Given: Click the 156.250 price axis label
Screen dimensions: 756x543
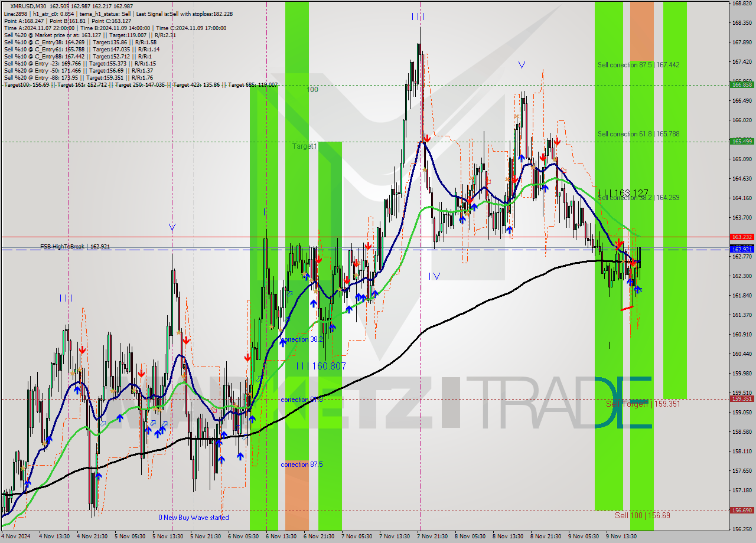Looking at the screenshot, I should click(742, 529).
